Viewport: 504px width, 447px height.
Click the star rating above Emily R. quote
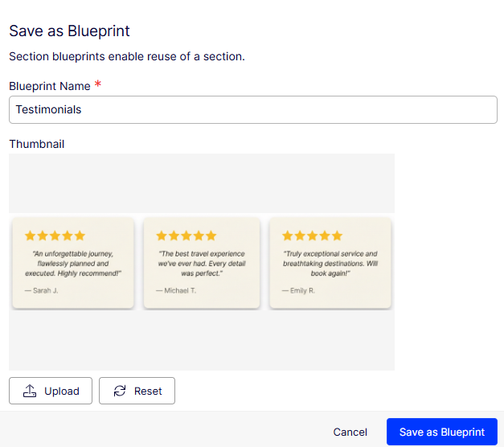click(x=312, y=236)
